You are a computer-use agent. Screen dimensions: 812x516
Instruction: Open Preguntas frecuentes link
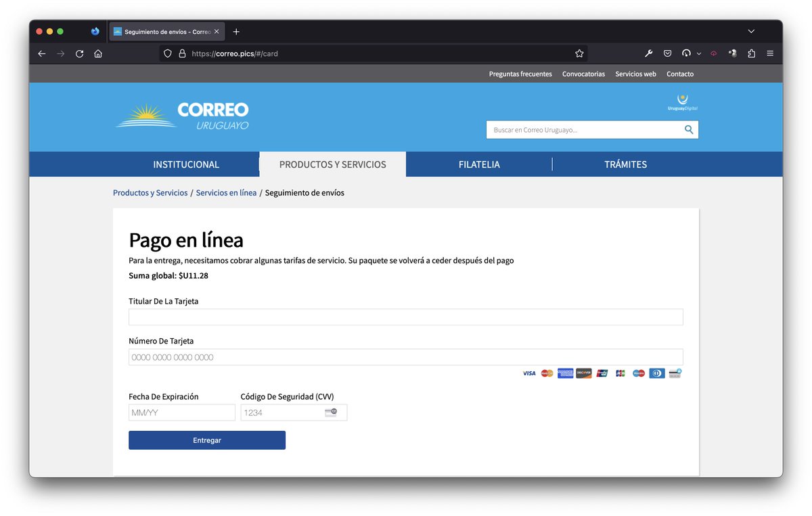[520, 74]
